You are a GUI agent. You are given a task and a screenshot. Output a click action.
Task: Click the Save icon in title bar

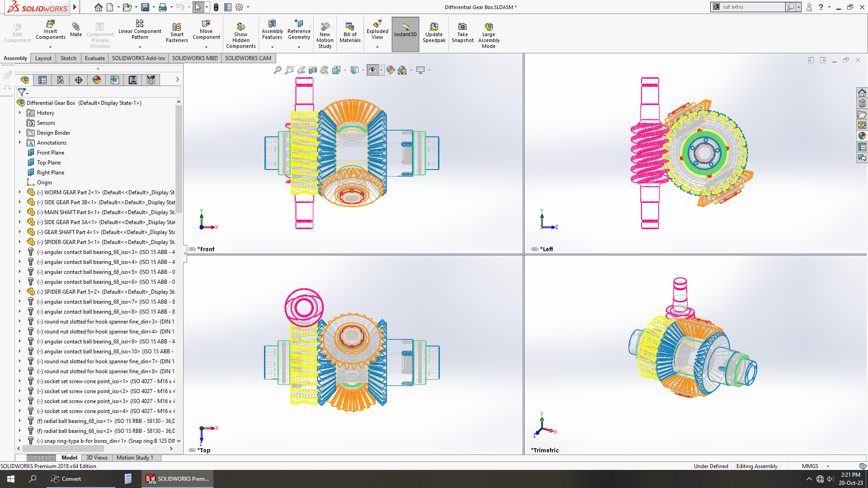(145, 7)
